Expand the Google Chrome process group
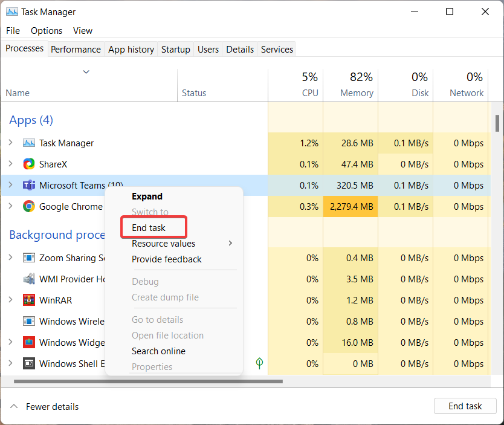Viewport: 504px width, 425px height. pyautogui.click(x=11, y=206)
